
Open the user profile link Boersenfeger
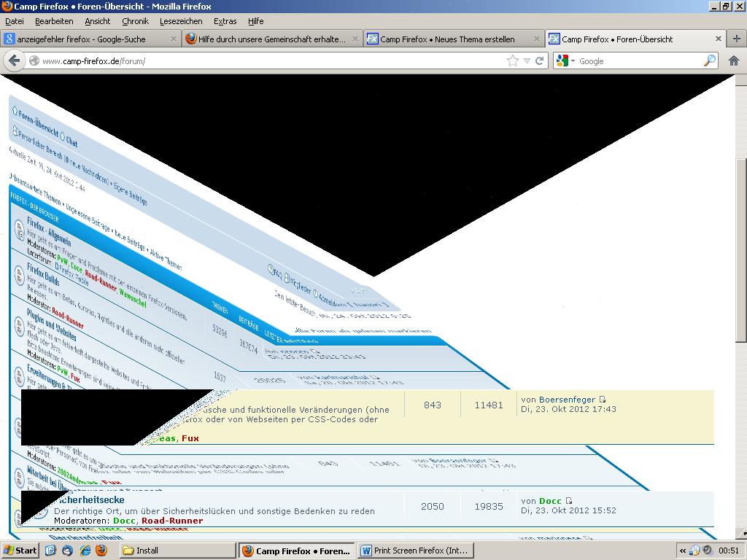point(567,400)
